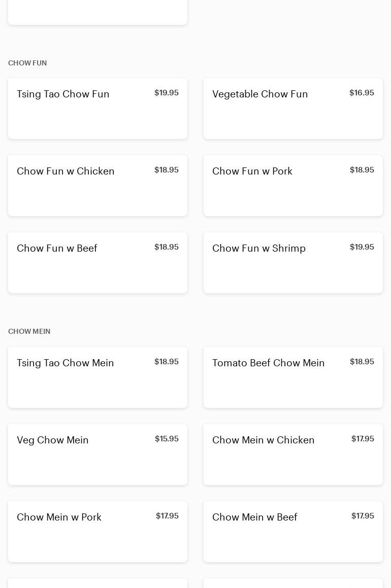This screenshot has height=588, width=391.
Task: Open Chow Fun w Pork item
Action: [293, 185]
